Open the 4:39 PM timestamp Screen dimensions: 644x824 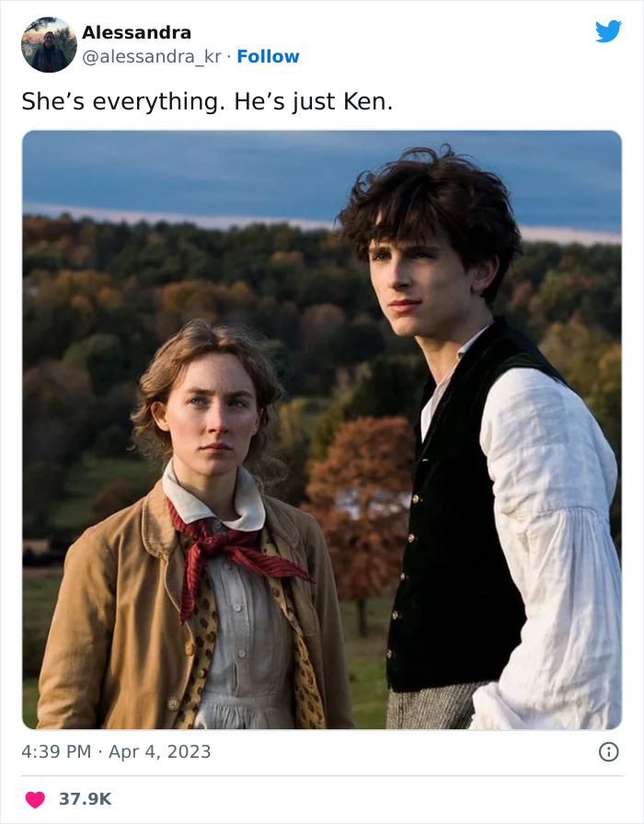pyautogui.click(x=56, y=752)
